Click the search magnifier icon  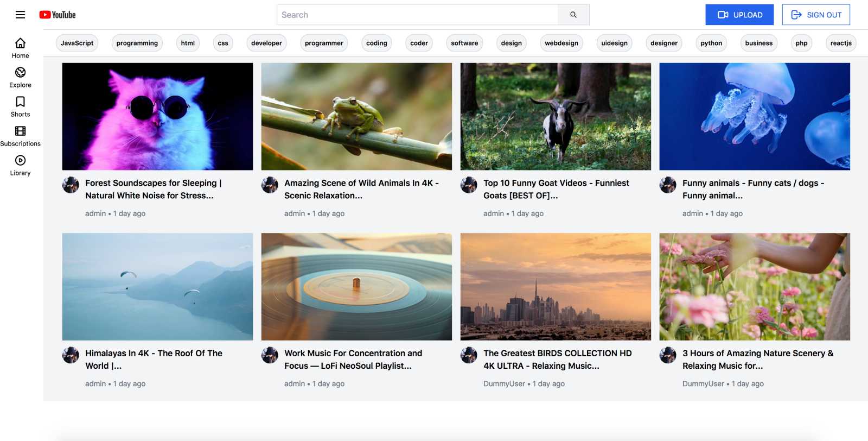[x=573, y=15]
